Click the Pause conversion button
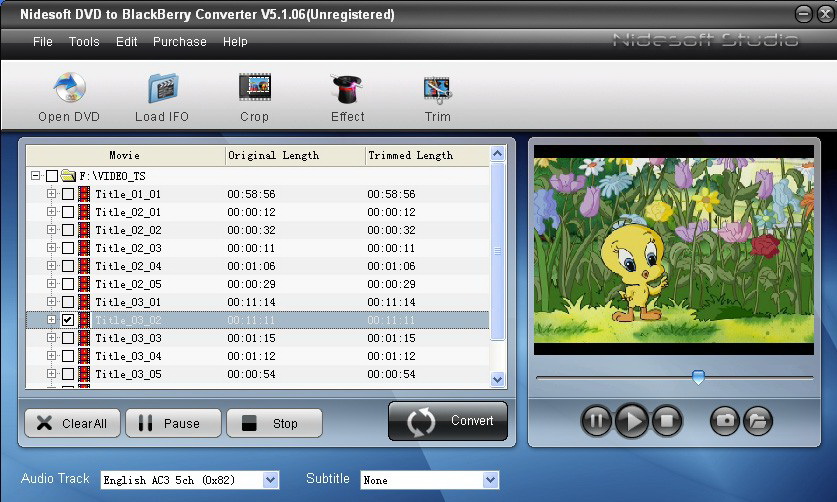Screen dimensions: 837x502 [173, 423]
